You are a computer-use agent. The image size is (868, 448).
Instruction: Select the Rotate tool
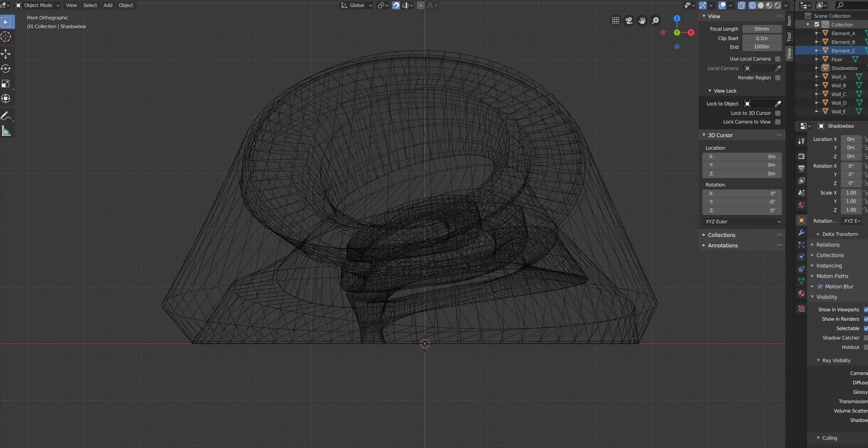[x=6, y=69]
